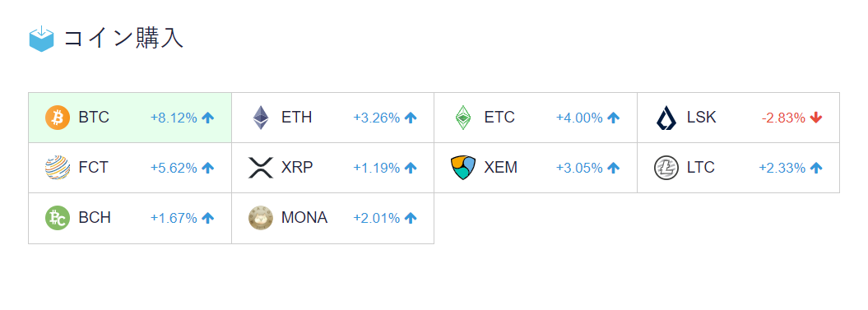This screenshot has width=868, height=310.
Task: Click the green Bitcoin Cash logo
Action: coord(58,218)
